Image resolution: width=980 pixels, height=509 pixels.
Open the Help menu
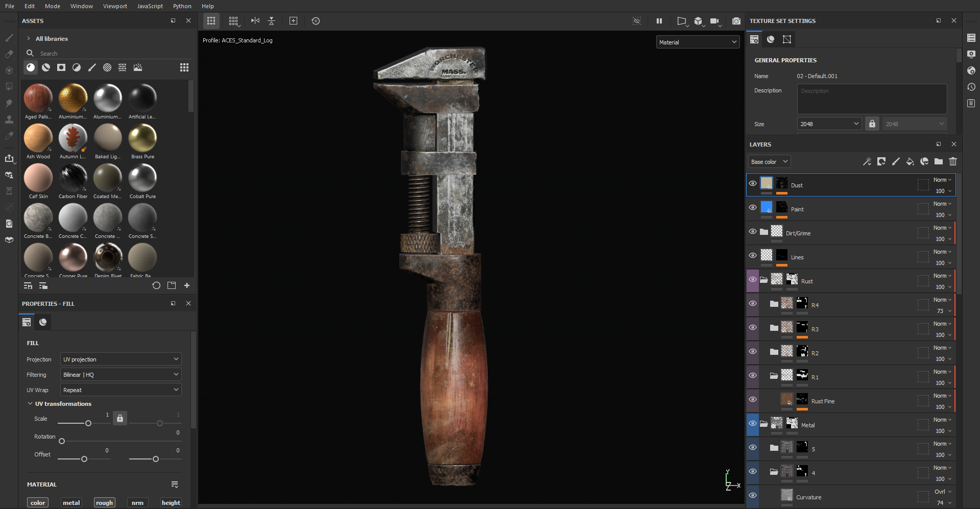tap(208, 6)
